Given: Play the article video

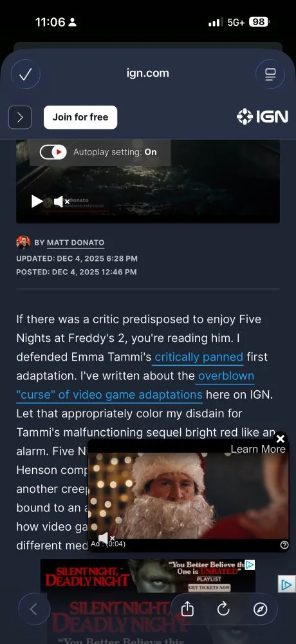Looking at the screenshot, I should (37, 201).
